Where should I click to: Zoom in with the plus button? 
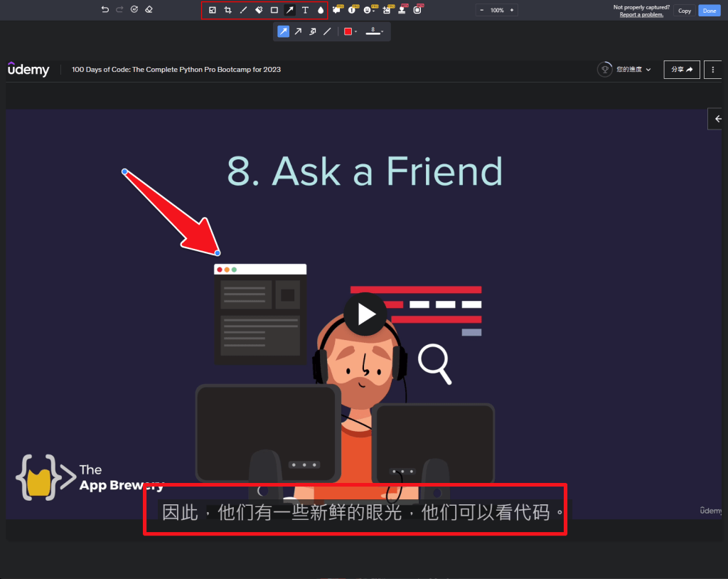512,11
